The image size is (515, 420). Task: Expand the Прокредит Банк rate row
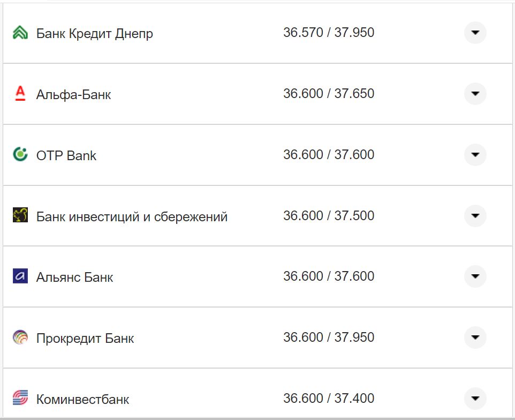click(x=475, y=337)
